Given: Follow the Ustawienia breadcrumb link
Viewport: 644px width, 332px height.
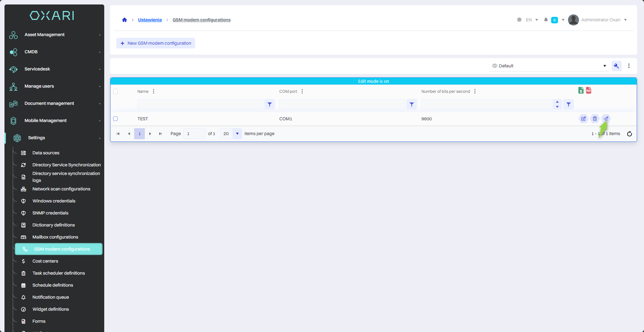Looking at the screenshot, I should pyautogui.click(x=150, y=20).
